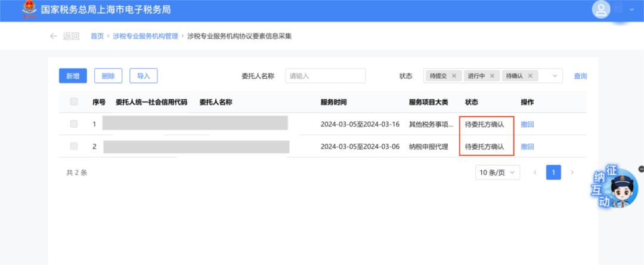
Task: Expand the 状态 filter dropdown
Action: pos(555,76)
